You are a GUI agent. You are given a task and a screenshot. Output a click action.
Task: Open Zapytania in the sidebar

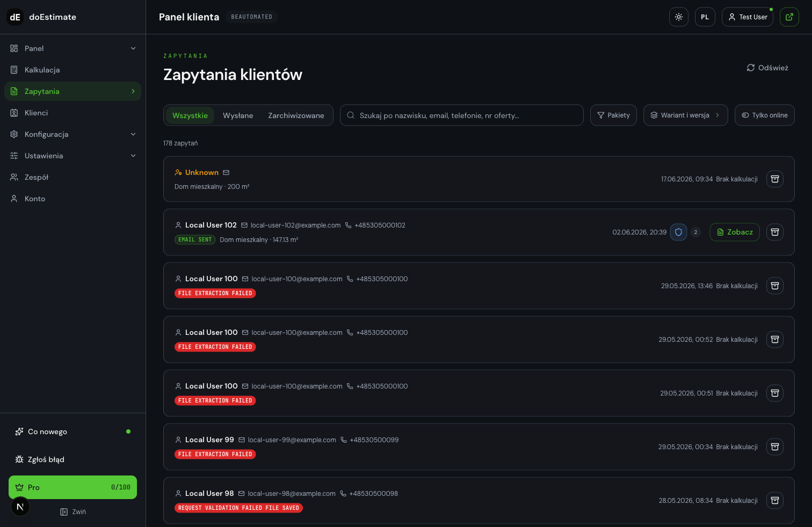73,91
